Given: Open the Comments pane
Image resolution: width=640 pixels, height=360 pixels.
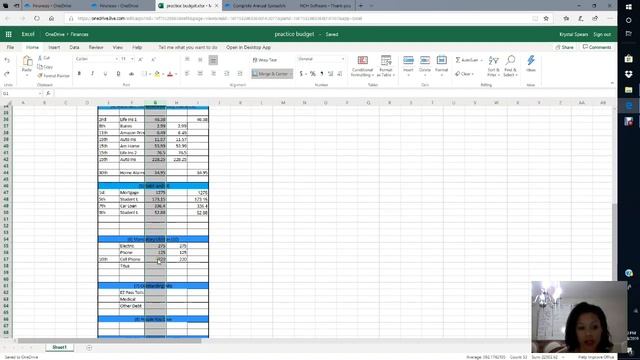Looking at the screenshot, I should [597, 47].
